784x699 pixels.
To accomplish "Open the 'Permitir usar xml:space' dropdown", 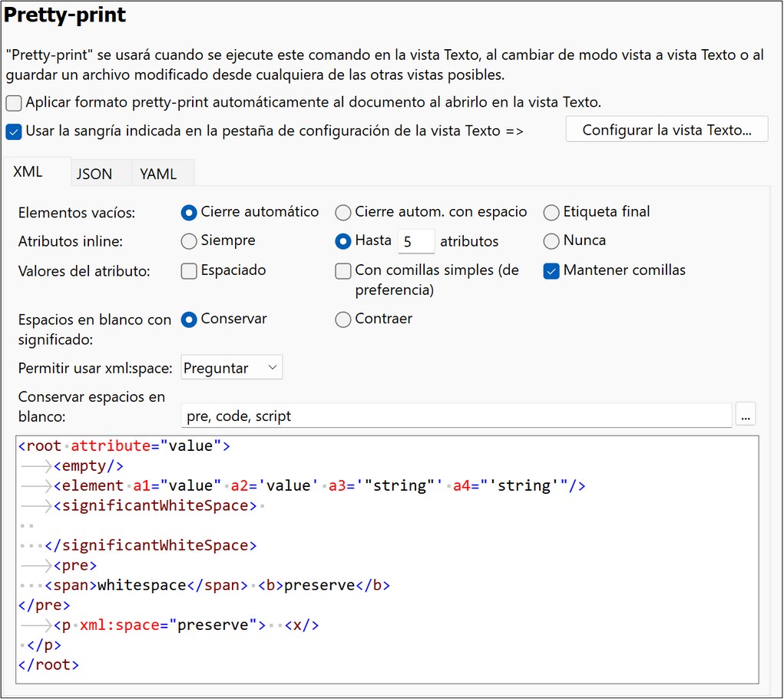I will tap(231, 367).
